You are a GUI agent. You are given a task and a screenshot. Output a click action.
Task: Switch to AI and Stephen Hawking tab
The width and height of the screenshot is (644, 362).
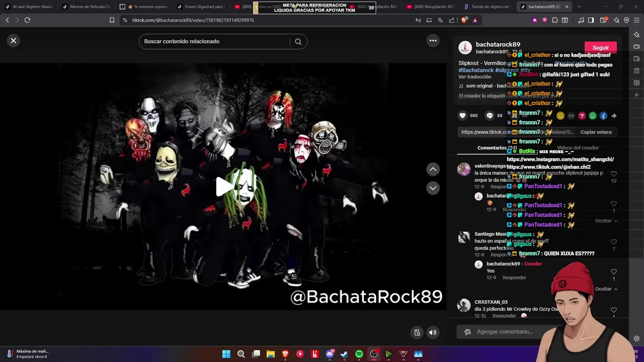tap(29, 7)
